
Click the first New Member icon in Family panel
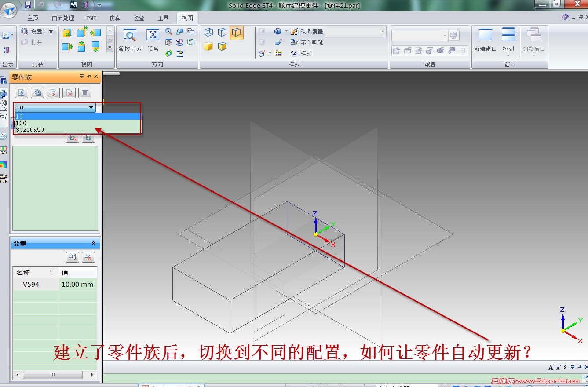point(22,93)
